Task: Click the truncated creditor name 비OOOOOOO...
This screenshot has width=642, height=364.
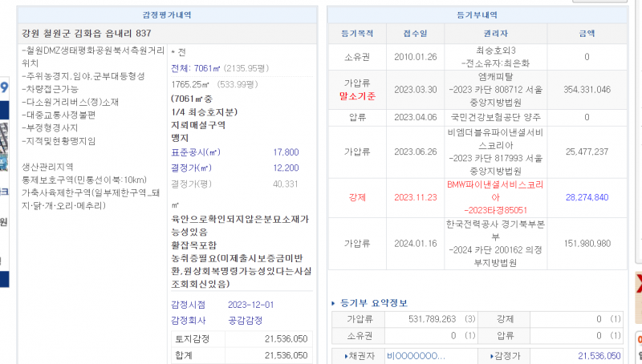Action: pos(416,355)
